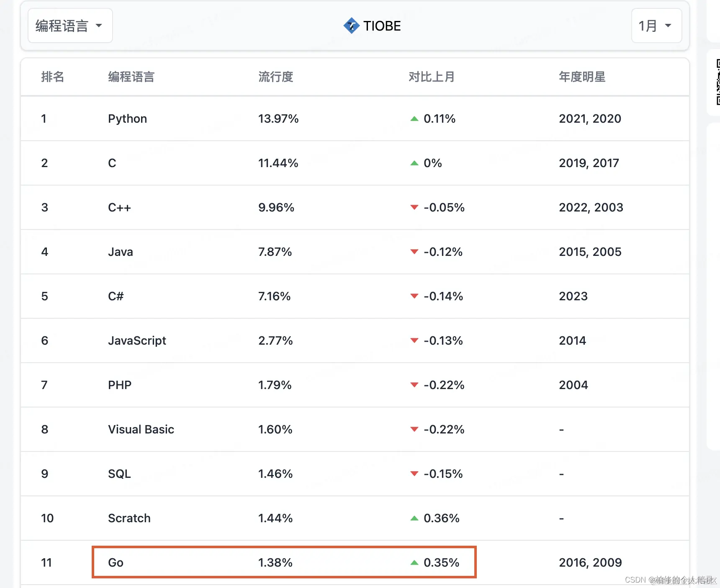The height and width of the screenshot is (588, 720).
Task: Click the -0.15% monthly change value
Action: pyautogui.click(x=443, y=474)
